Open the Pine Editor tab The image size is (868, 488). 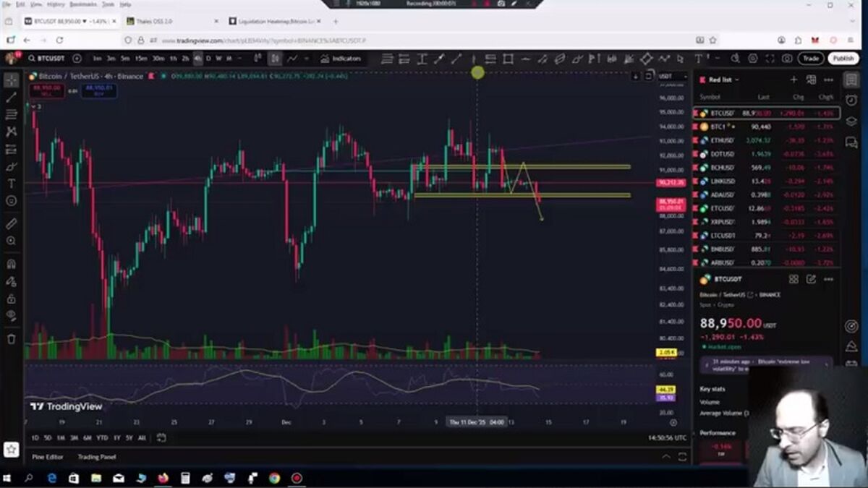pyautogui.click(x=48, y=457)
